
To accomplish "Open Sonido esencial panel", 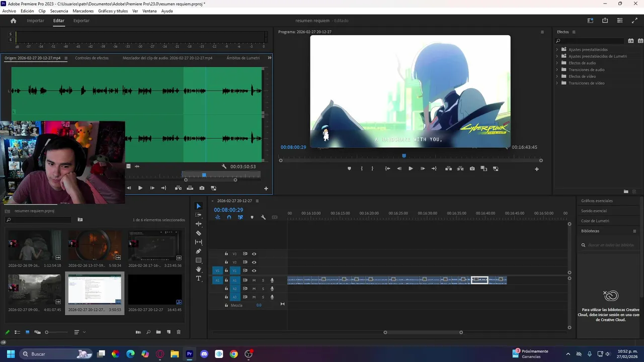I will [594, 211].
